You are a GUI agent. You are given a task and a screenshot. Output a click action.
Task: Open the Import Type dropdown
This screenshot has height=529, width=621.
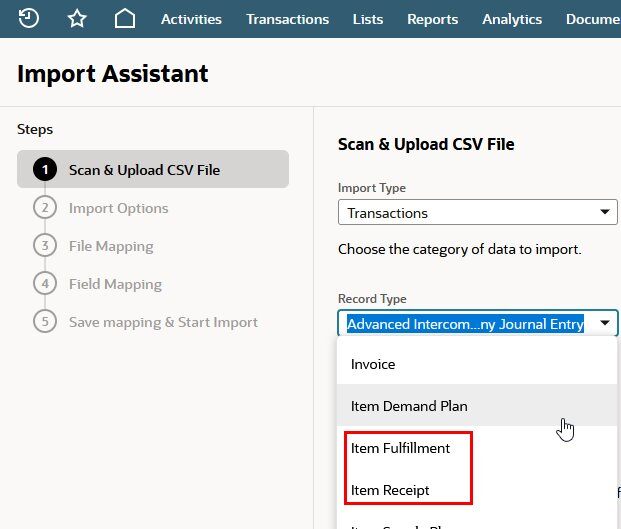pos(477,213)
